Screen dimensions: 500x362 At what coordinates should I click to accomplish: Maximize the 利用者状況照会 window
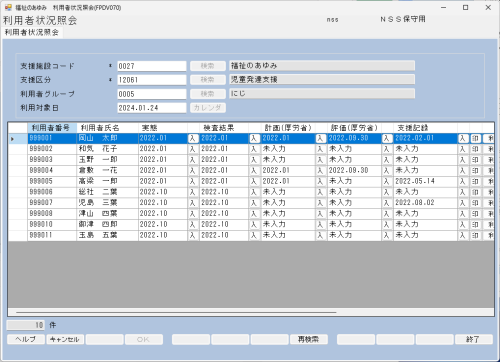[466, 7]
